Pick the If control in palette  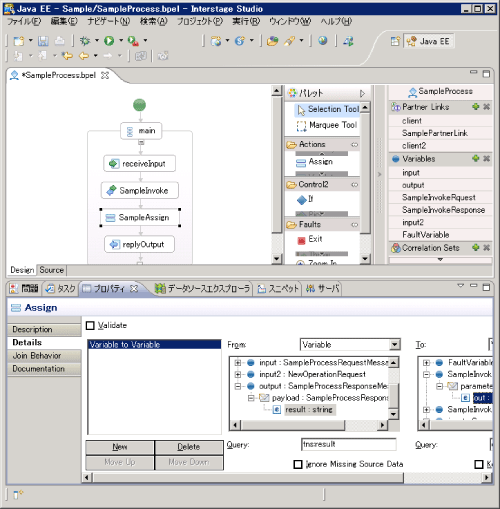(305, 199)
